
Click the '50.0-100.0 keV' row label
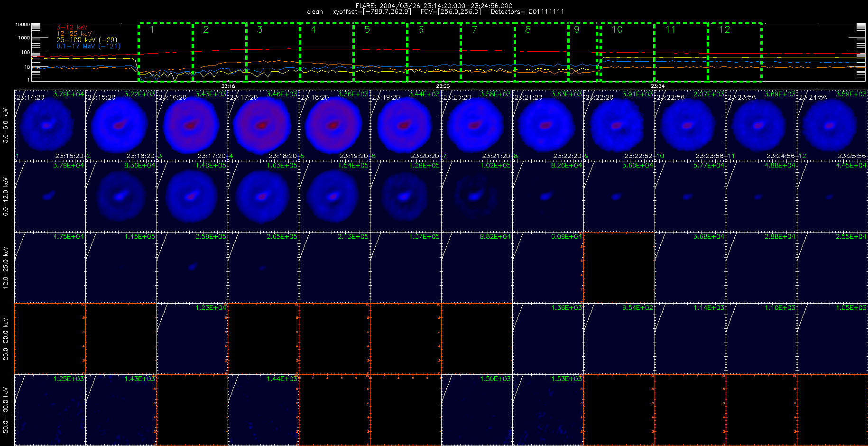[x=6, y=410]
